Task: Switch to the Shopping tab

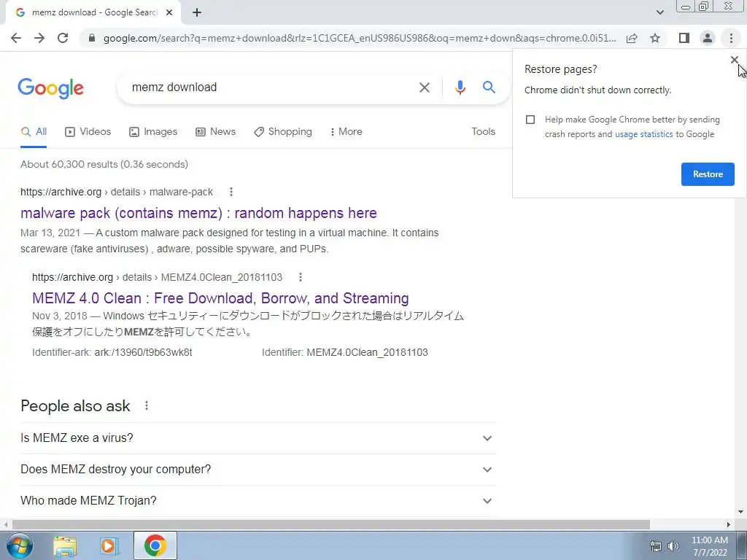Action: (283, 132)
